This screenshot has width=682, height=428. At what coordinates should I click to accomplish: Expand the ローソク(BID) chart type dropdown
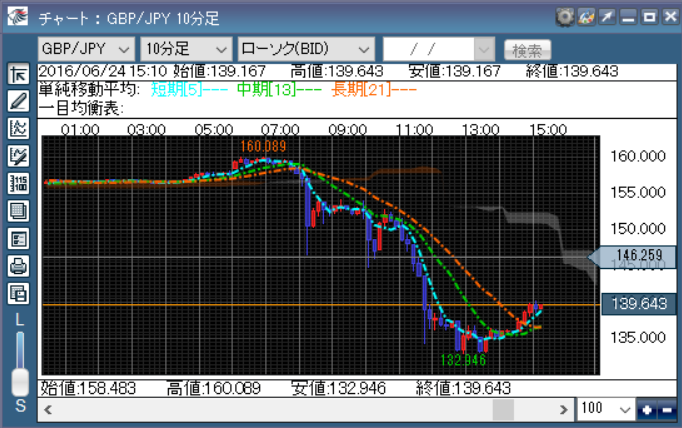[304, 49]
